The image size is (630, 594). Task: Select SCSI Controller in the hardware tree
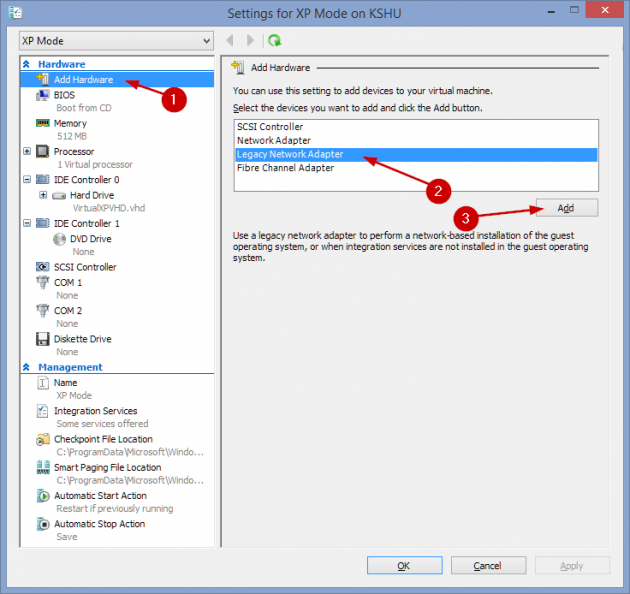pos(85,267)
